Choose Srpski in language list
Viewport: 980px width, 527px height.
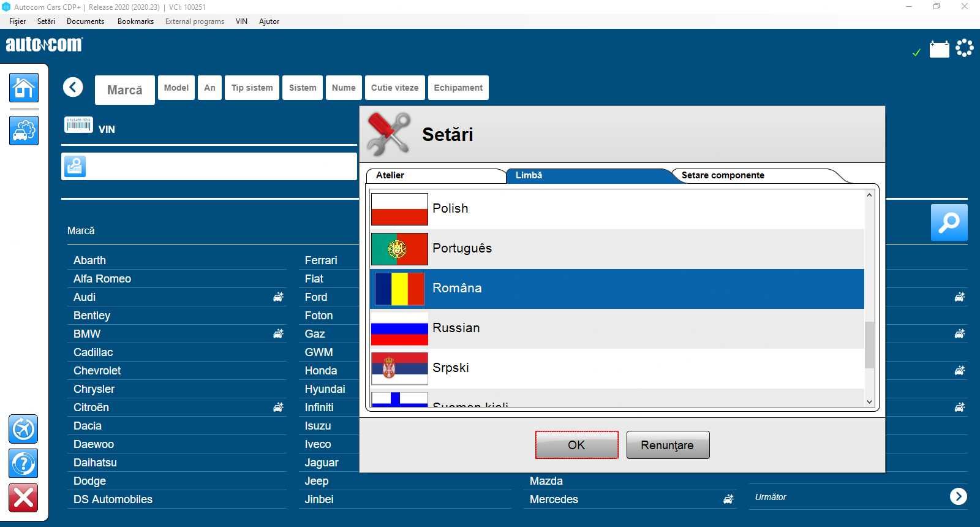tap(617, 368)
